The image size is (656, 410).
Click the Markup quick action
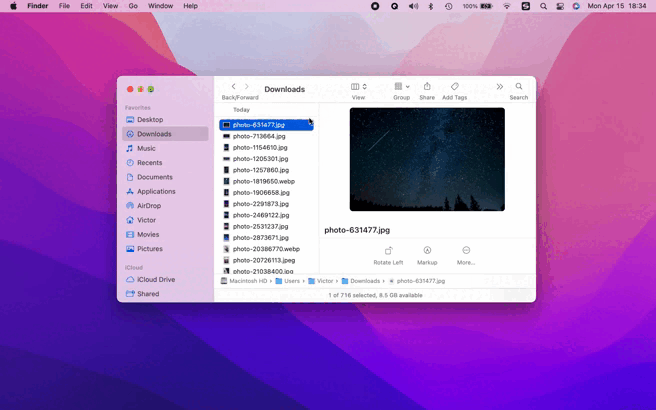(x=427, y=256)
